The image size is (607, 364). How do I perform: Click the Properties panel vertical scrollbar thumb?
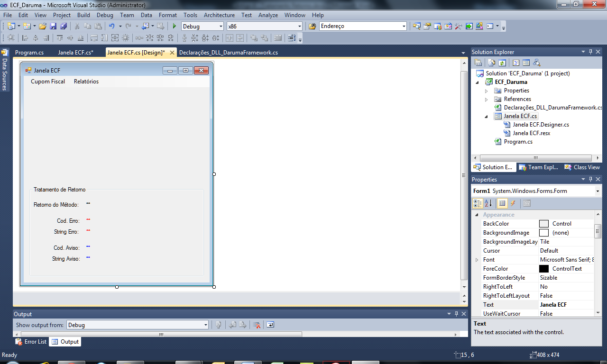(598, 232)
